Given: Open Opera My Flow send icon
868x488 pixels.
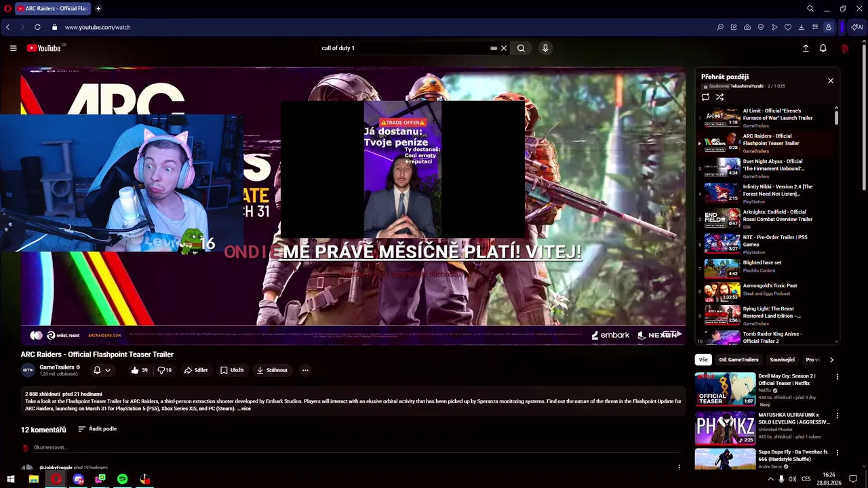Looking at the screenshot, I should pos(774,27).
